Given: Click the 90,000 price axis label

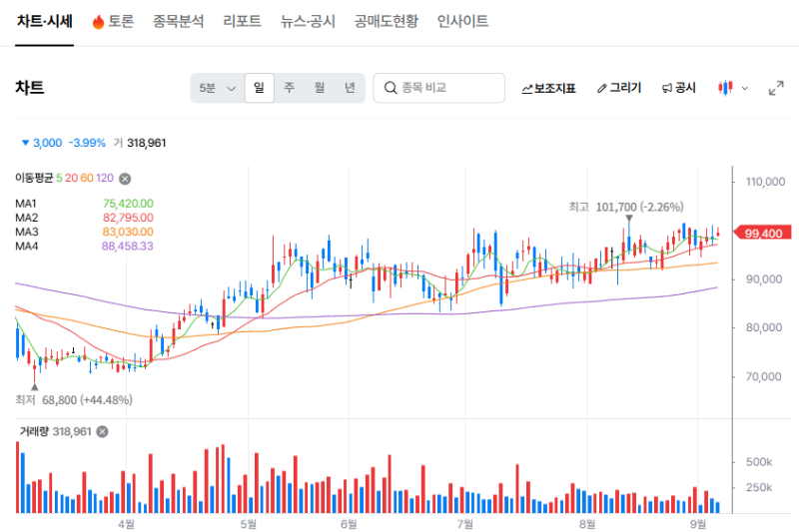Looking at the screenshot, I should click(764, 279).
